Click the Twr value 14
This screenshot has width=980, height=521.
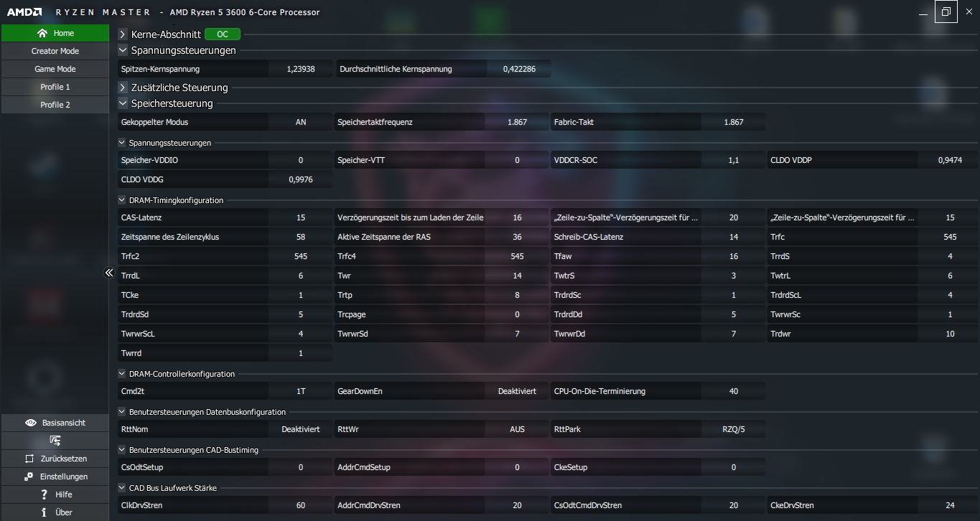click(517, 276)
